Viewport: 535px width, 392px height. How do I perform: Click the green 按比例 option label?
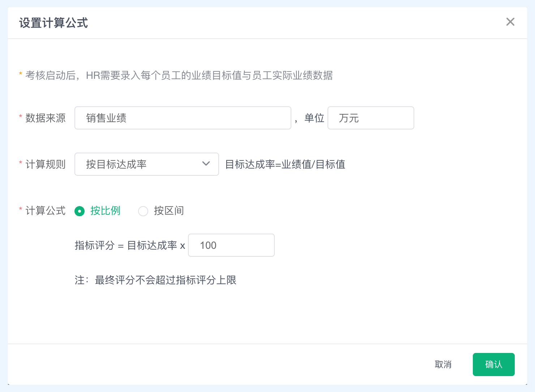105,211
